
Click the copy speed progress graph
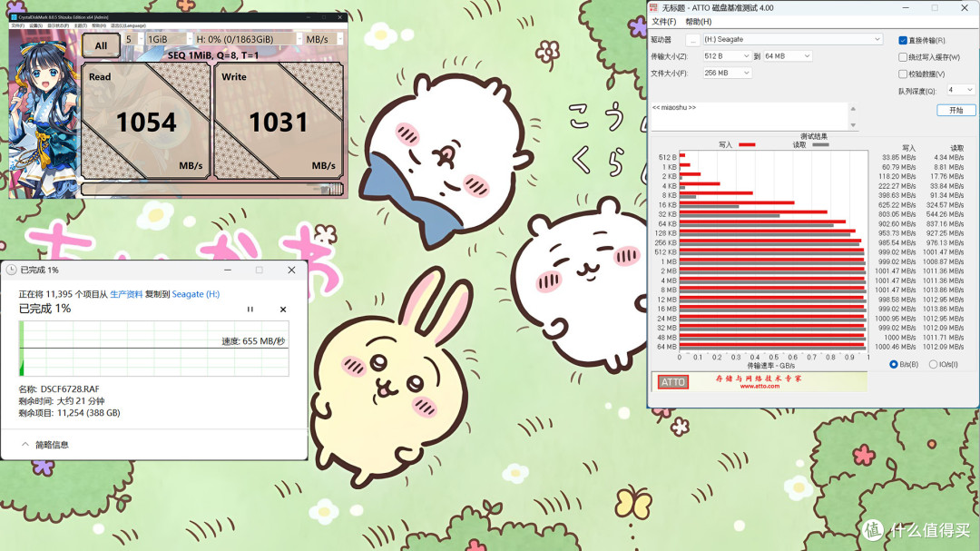click(153, 349)
